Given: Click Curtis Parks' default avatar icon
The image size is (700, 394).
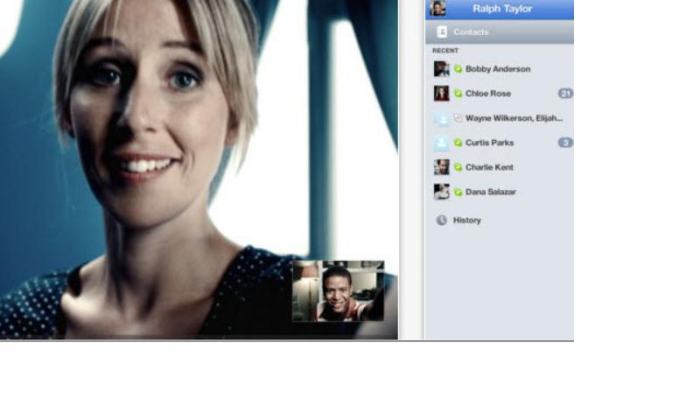Looking at the screenshot, I should pyautogui.click(x=442, y=142).
